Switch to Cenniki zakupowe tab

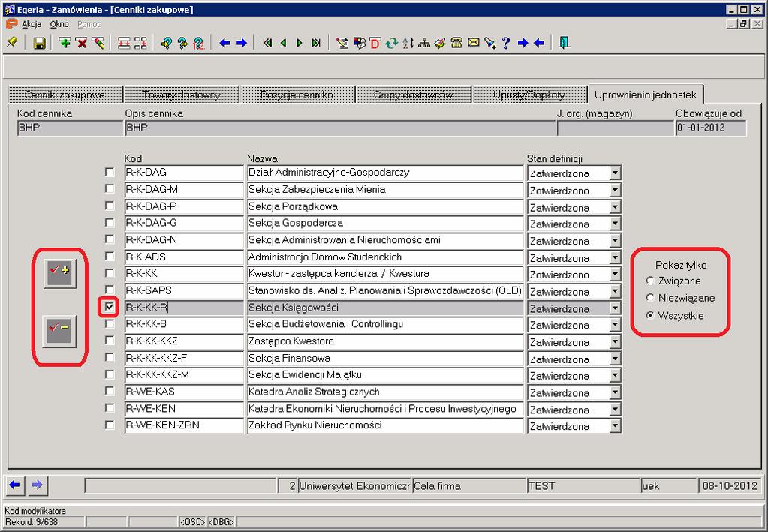pyautogui.click(x=65, y=95)
